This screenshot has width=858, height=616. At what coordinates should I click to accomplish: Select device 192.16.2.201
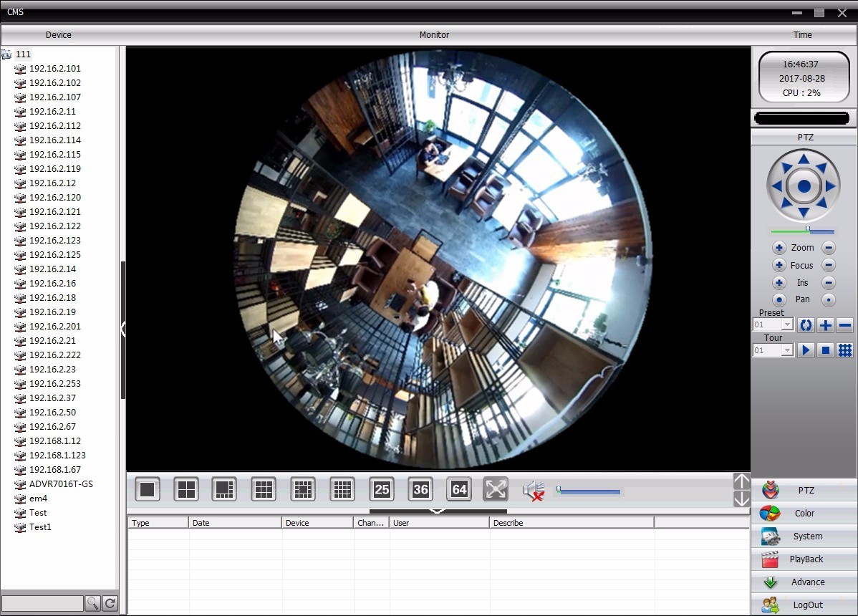(x=54, y=326)
